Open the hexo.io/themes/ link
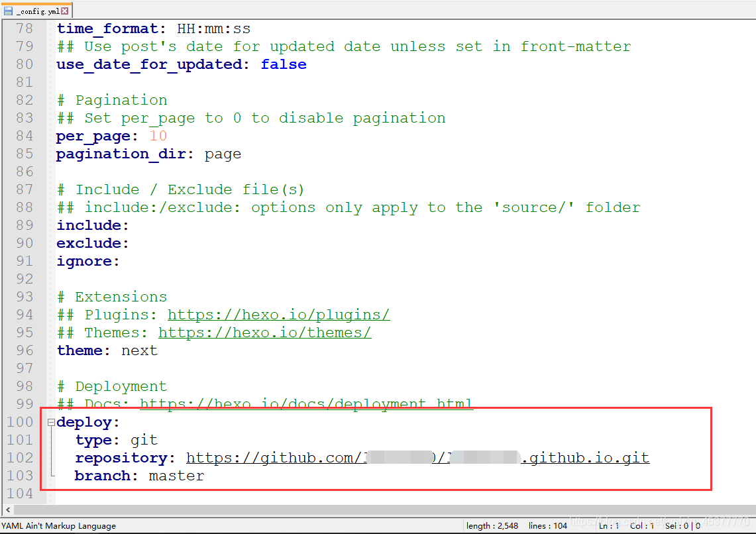Image resolution: width=756 pixels, height=534 pixels. click(264, 333)
